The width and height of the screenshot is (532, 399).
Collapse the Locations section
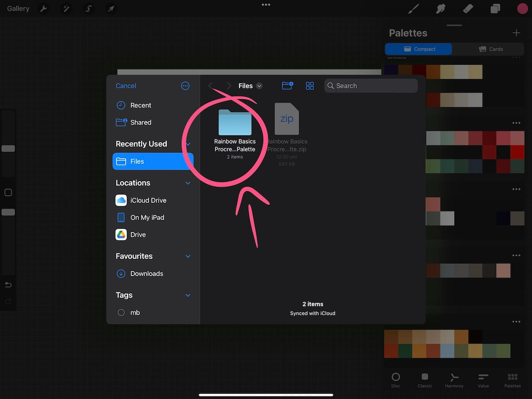[188, 183]
